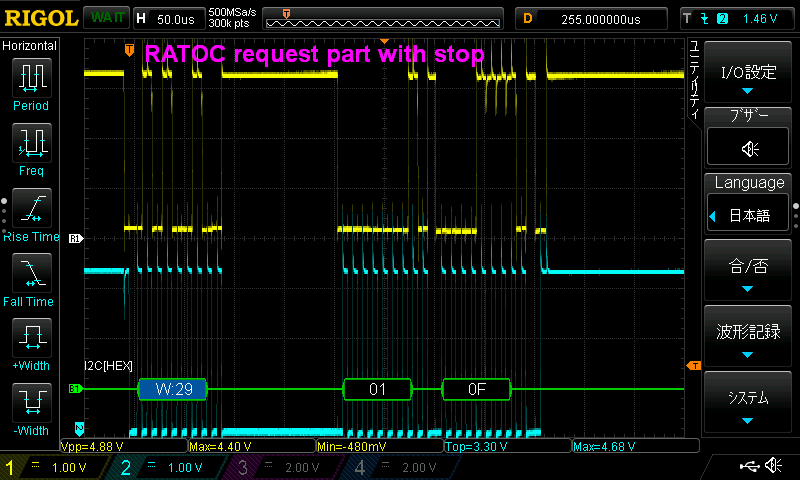Click the channel 2 ground level marker

coord(79,429)
